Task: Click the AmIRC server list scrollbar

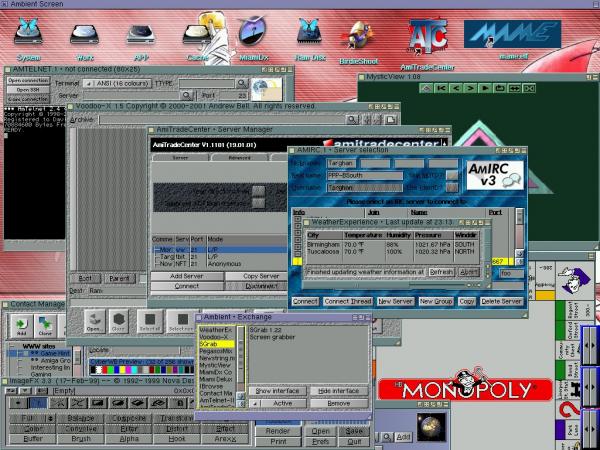Action: [x=519, y=228]
